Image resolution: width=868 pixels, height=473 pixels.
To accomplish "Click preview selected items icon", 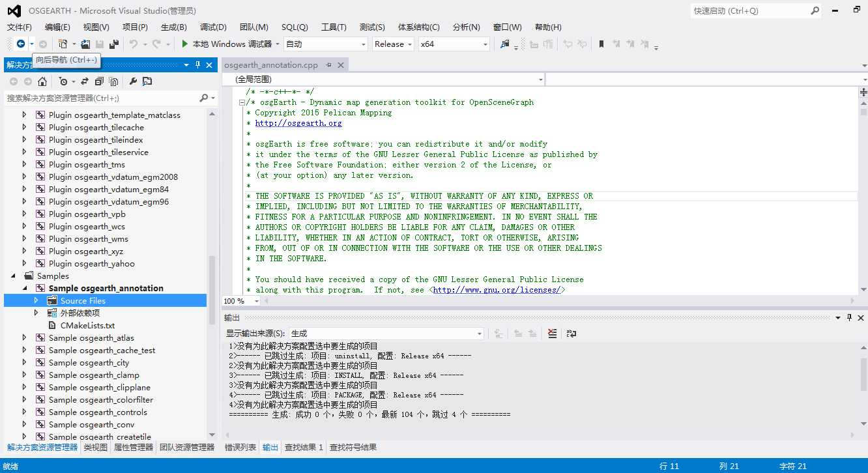I will [x=147, y=81].
